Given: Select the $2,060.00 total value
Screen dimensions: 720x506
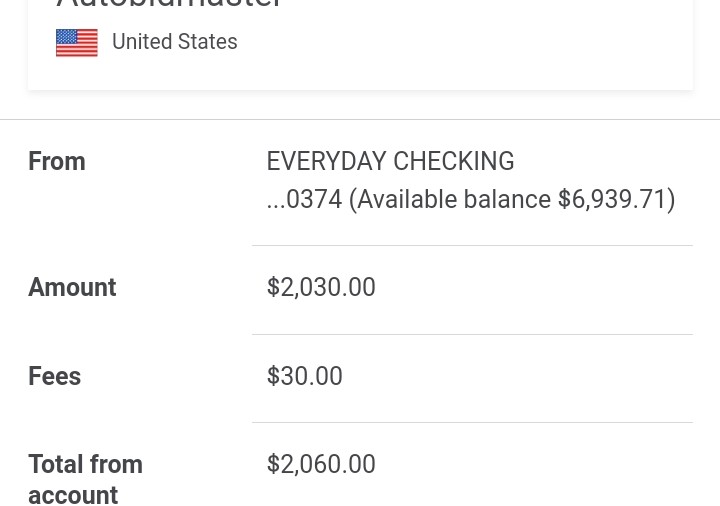Looking at the screenshot, I should pyautogui.click(x=321, y=465).
